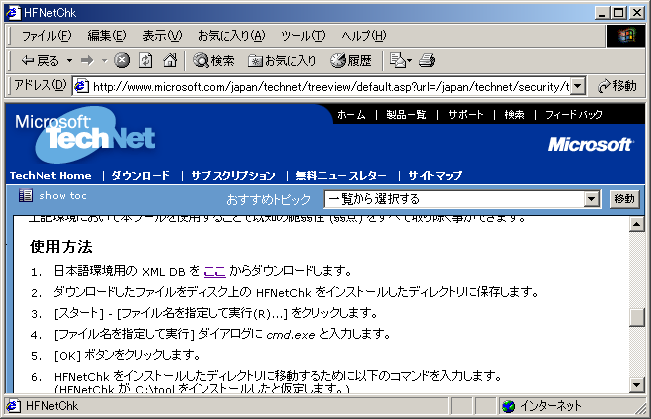Click in the address URL field
Viewport: 651px width, 419px height.
pos(330,86)
